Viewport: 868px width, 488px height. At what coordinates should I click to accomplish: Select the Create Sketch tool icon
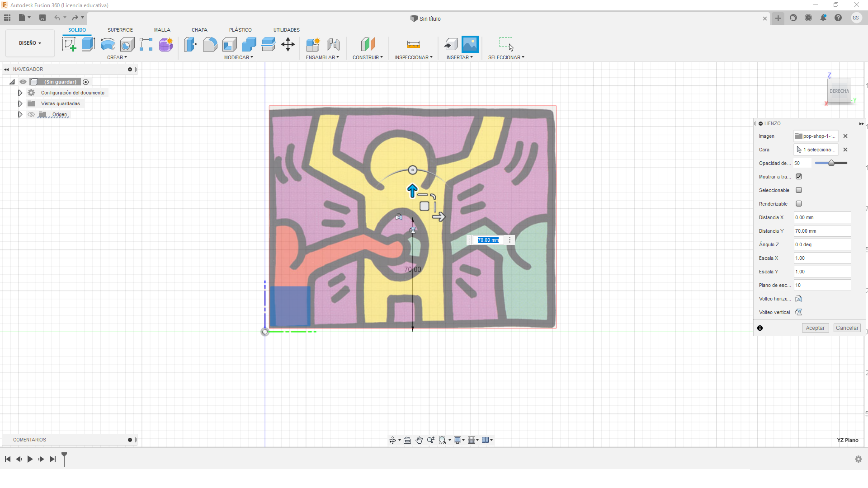[x=69, y=44]
